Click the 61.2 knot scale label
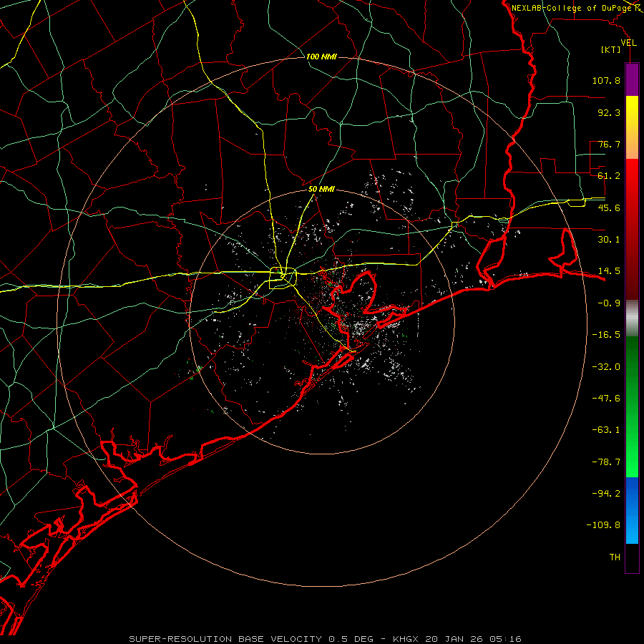 pyautogui.click(x=609, y=176)
